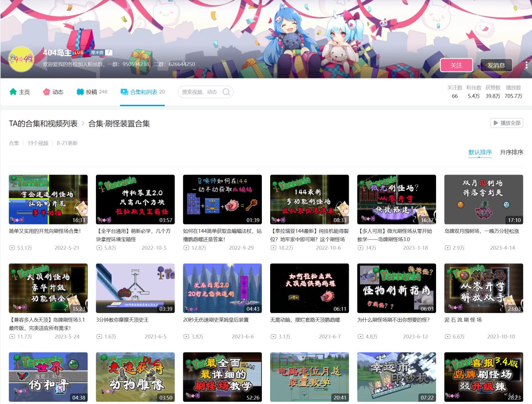Open the 07:22 幸运币印钞机 thumbnail
The width and height of the screenshot is (532, 404).
[397, 377]
